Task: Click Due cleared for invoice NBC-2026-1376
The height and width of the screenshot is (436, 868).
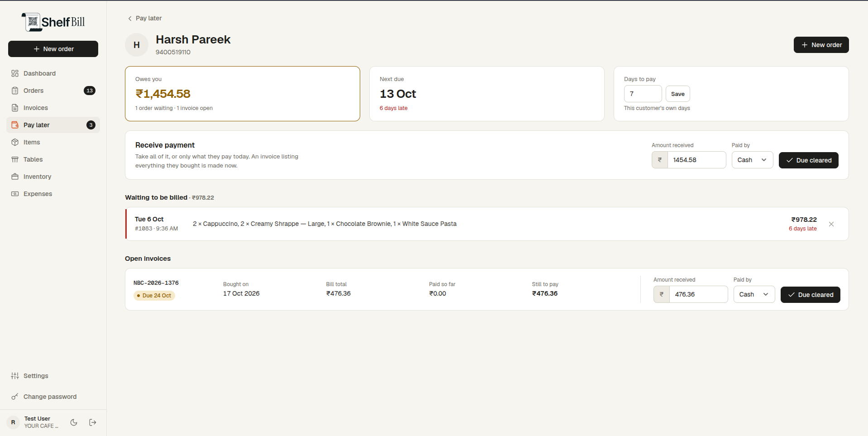Action: pos(810,295)
